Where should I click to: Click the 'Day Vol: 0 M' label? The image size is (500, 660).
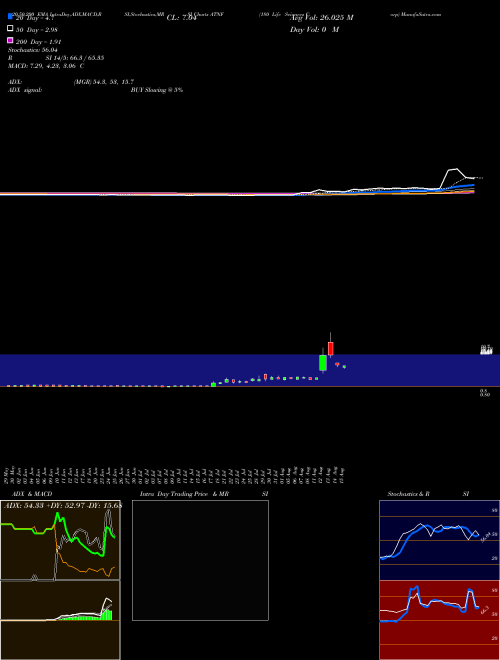pyautogui.click(x=314, y=30)
